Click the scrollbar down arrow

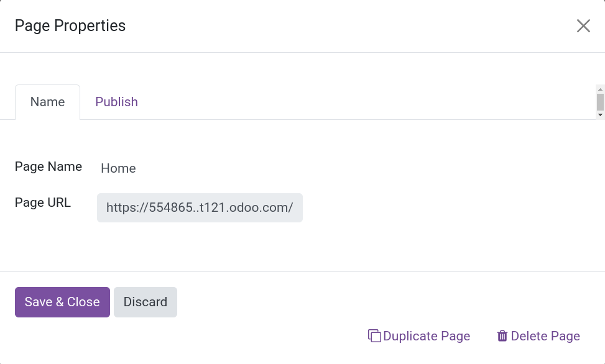(x=600, y=115)
